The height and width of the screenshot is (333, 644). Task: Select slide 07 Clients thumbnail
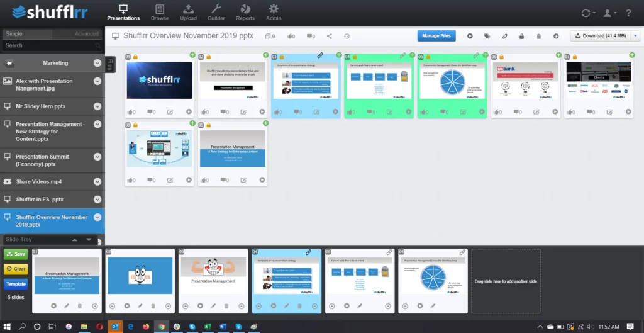tap(599, 81)
